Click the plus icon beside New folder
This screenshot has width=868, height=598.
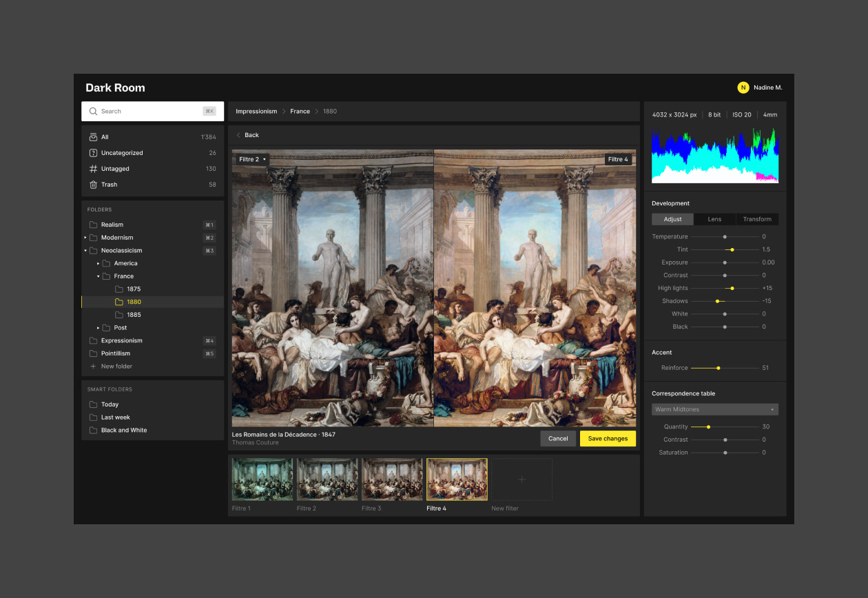pos(93,367)
